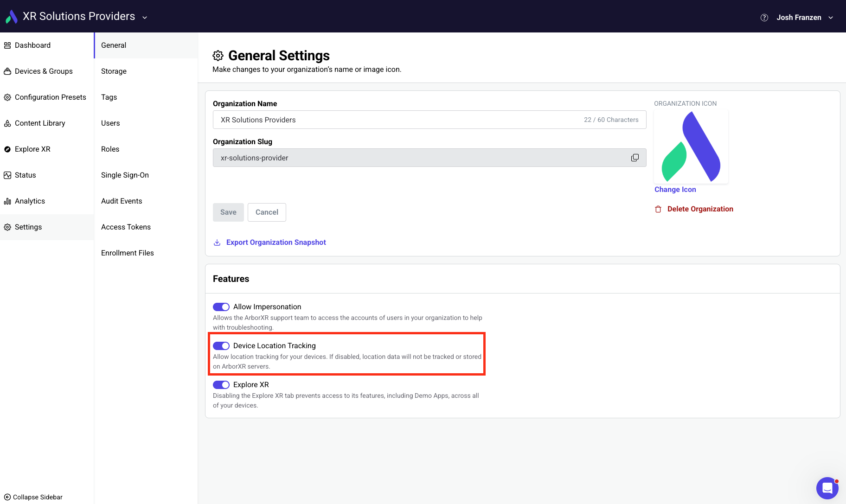The height and width of the screenshot is (504, 846).
Task: Open the chat support bubble
Action: pos(827,488)
